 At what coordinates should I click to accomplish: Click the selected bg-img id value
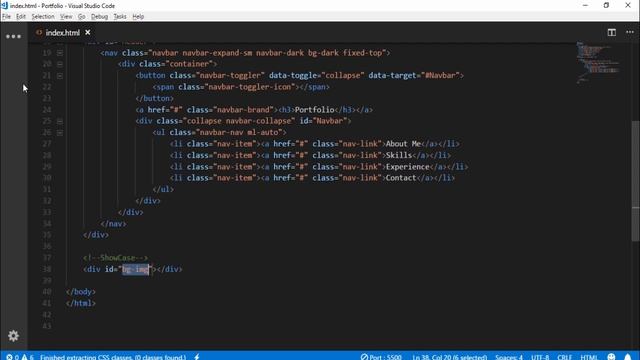click(x=136, y=269)
